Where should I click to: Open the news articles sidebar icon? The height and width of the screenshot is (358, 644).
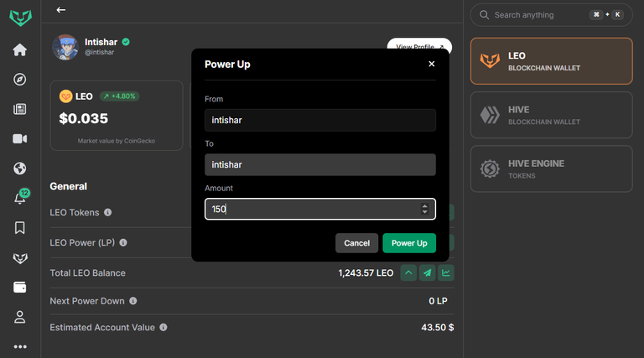coord(20,109)
